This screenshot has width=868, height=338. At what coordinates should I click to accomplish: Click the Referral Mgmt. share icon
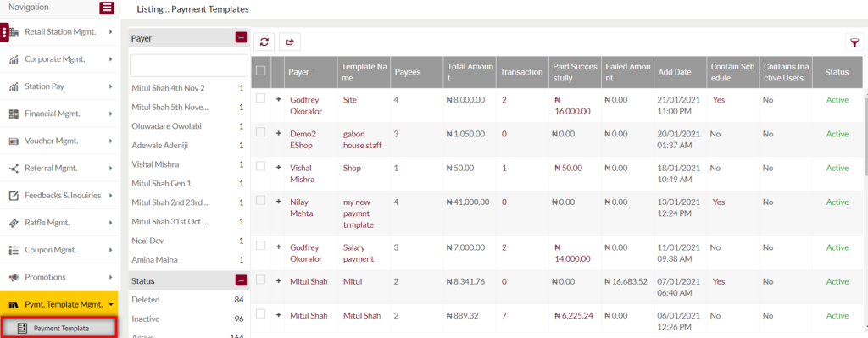coord(14,169)
